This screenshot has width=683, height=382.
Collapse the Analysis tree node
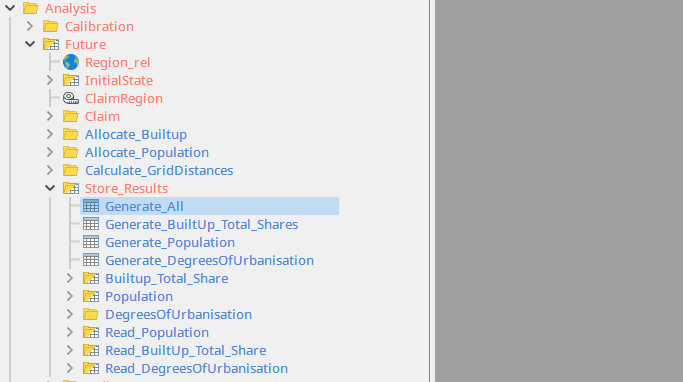click(10, 8)
